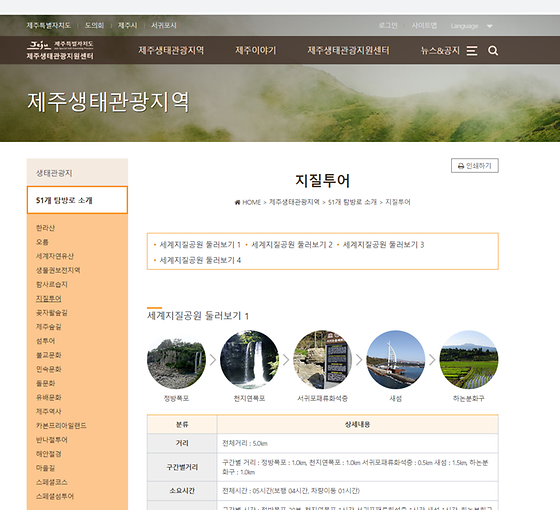
Task: Jump to 세계지질공원 둘러보기 2 anchor
Action: [292, 245]
